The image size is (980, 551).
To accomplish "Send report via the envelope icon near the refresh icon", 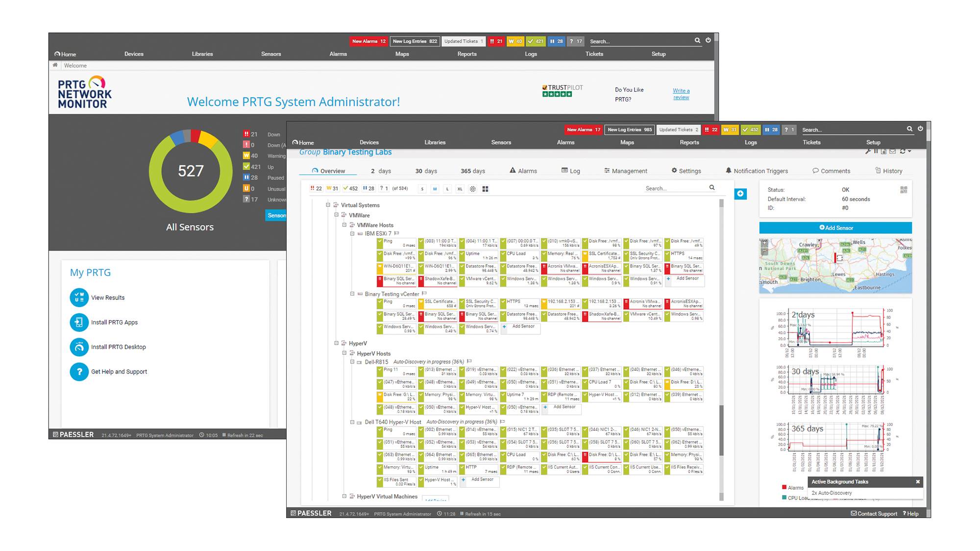I will [892, 150].
